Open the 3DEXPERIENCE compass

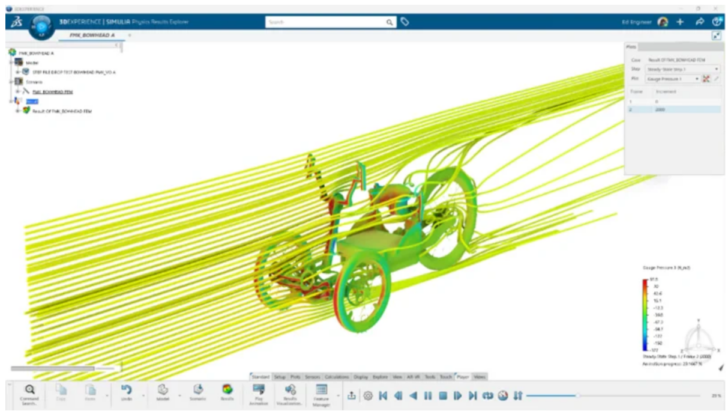tap(41, 27)
